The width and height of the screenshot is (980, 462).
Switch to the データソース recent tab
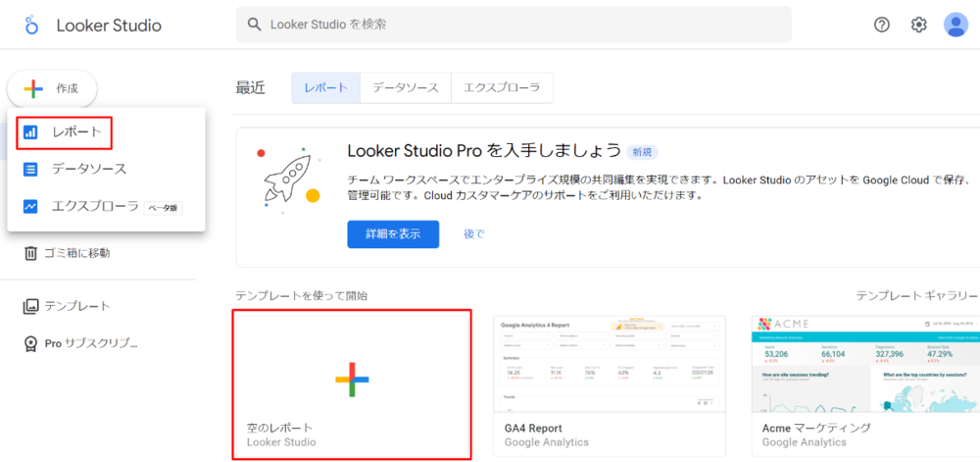click(x=406, y=88)
